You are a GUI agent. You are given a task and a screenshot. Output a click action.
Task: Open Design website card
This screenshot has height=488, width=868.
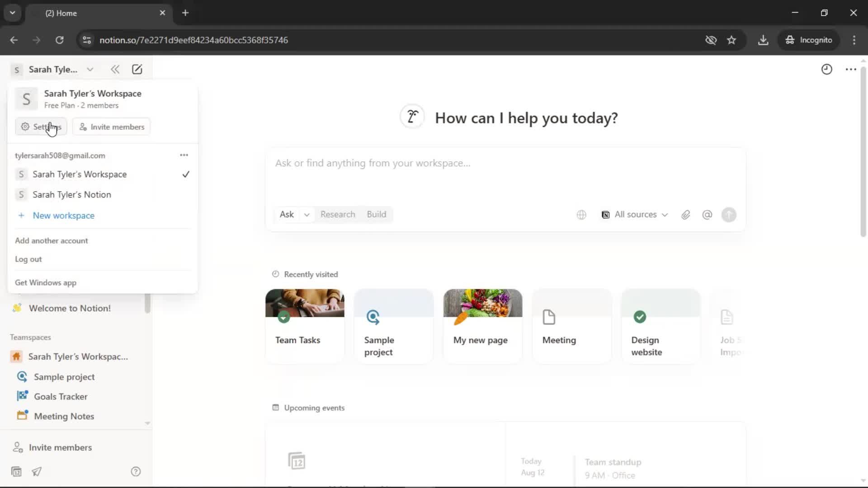click(x=661, y=326)
